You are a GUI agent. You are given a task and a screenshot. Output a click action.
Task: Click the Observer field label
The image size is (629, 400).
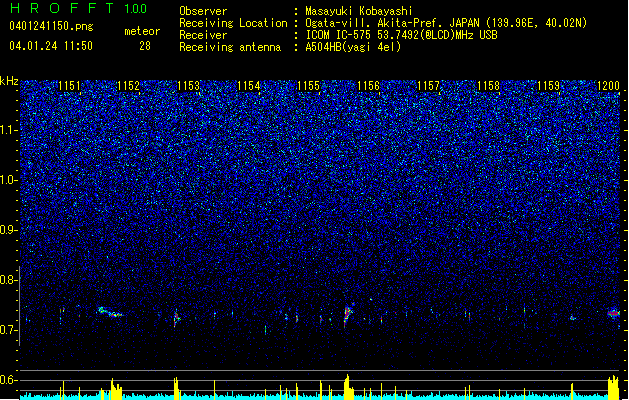click(x=203, y=11)
